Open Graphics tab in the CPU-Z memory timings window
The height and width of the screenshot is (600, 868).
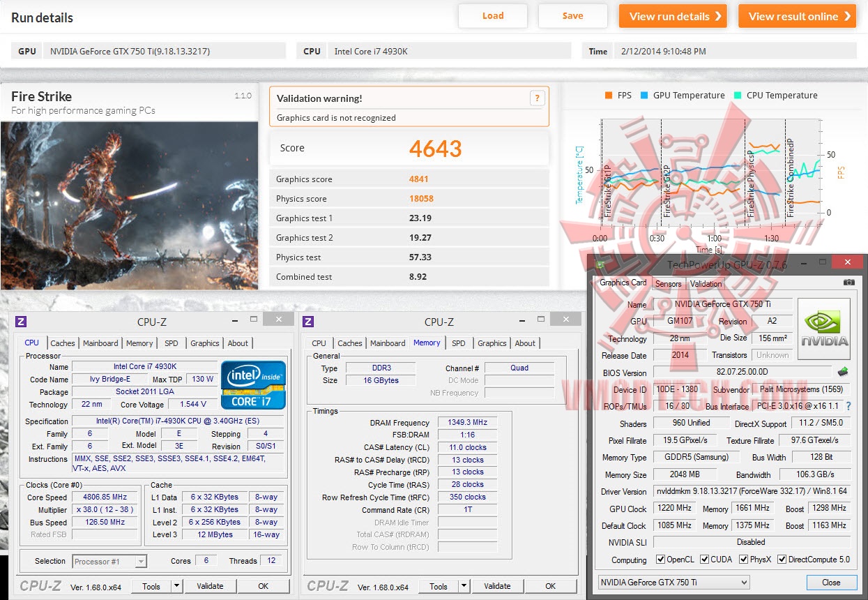point(492,343)
